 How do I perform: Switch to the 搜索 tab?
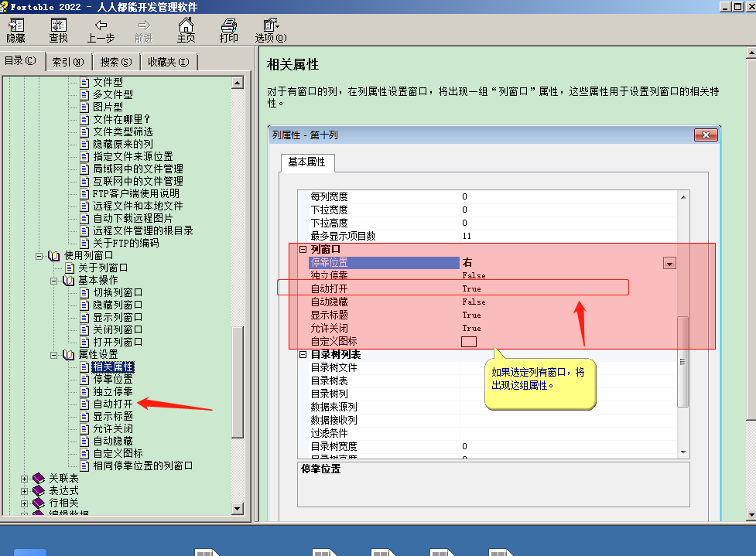click(x=116, y=62)
